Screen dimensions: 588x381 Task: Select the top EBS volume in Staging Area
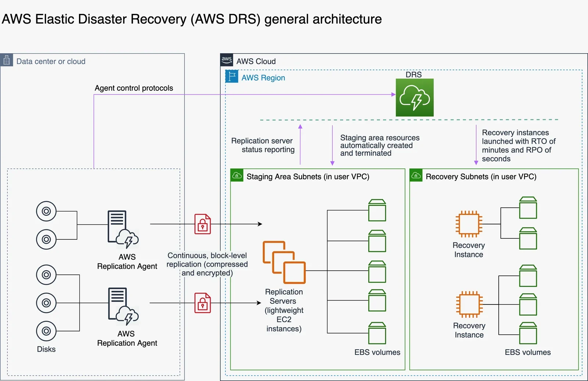click(377, 210)
